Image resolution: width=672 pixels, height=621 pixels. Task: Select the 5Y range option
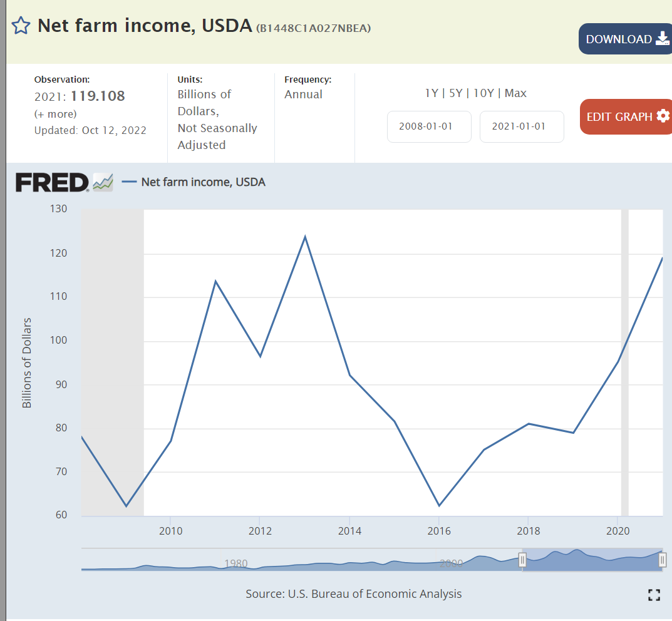click(455, 93)
